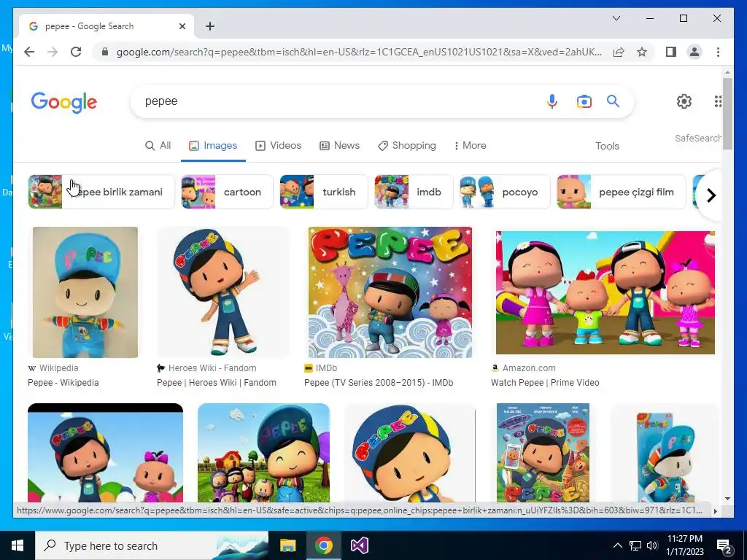747x560 pixels.
Task: Expand the More search options menu
Action: tap(469, 145)
